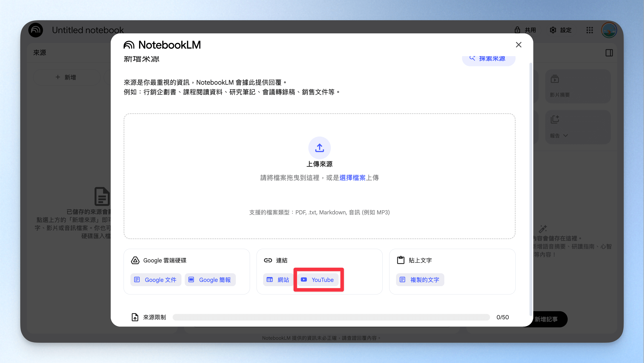Open the Google apps grid icon
This screenshot has height=363, width=644.
tap(590, 30)
